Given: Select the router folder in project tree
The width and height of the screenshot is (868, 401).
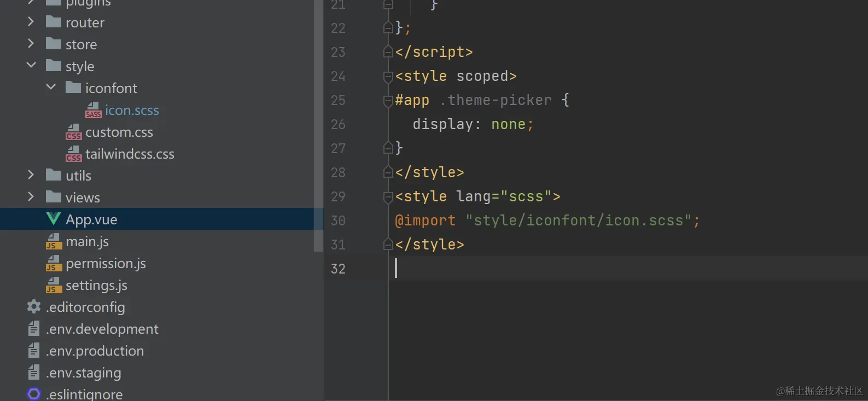Looking at the screenshot, I should 85,22.
